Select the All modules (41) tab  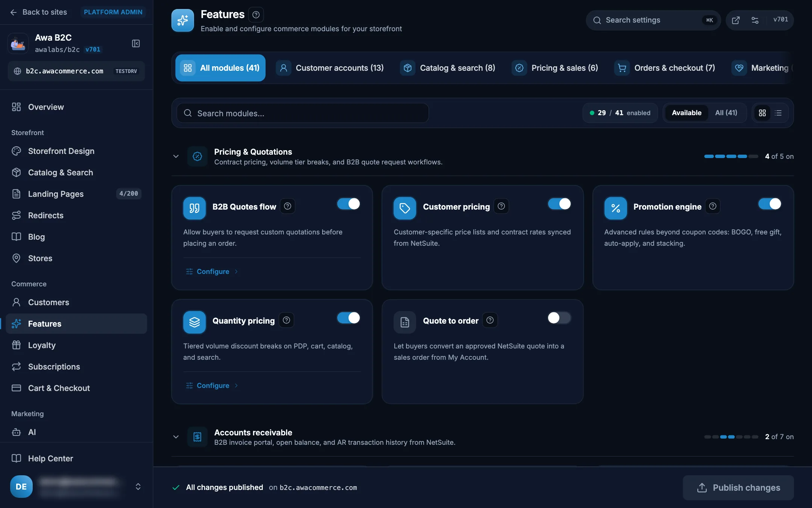tap(220, 68)
